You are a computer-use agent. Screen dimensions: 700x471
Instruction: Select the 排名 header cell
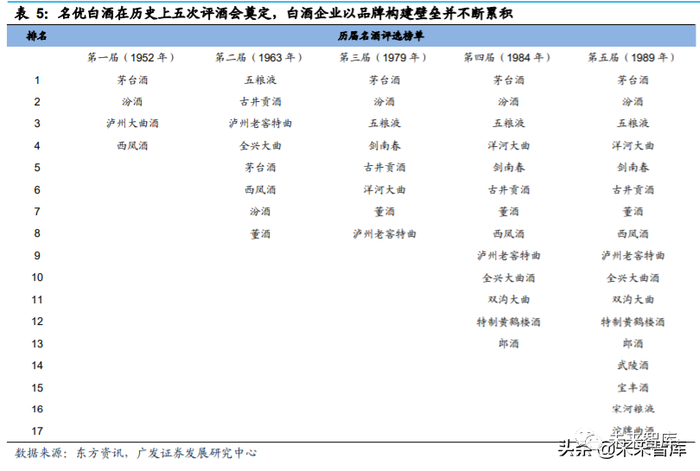[x=37, y=36]
